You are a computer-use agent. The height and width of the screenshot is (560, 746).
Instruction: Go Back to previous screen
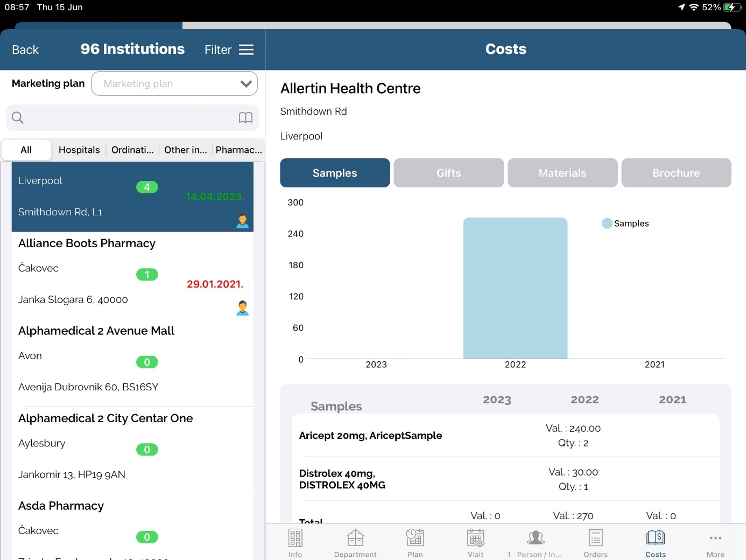(25, 50)
